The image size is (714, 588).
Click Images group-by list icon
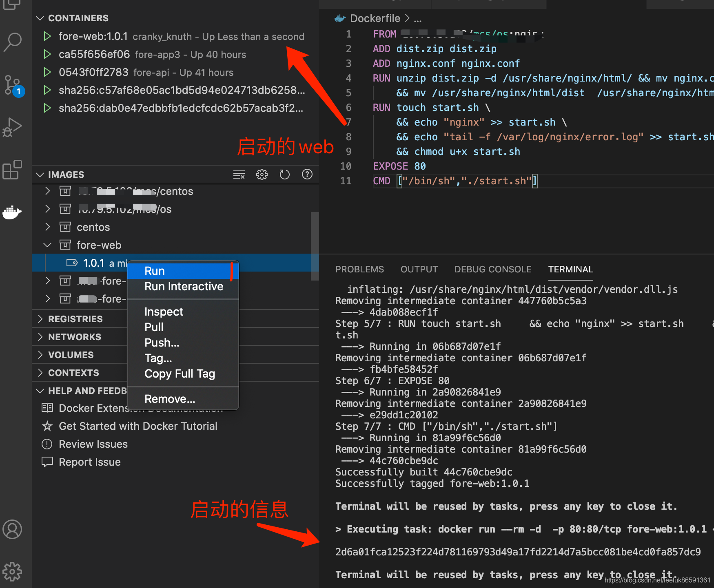coord(239,175)
